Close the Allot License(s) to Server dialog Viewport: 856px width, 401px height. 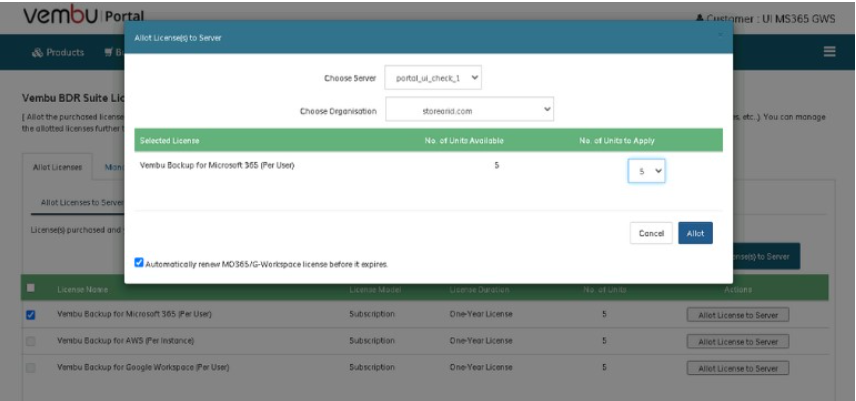click(720, 35)
